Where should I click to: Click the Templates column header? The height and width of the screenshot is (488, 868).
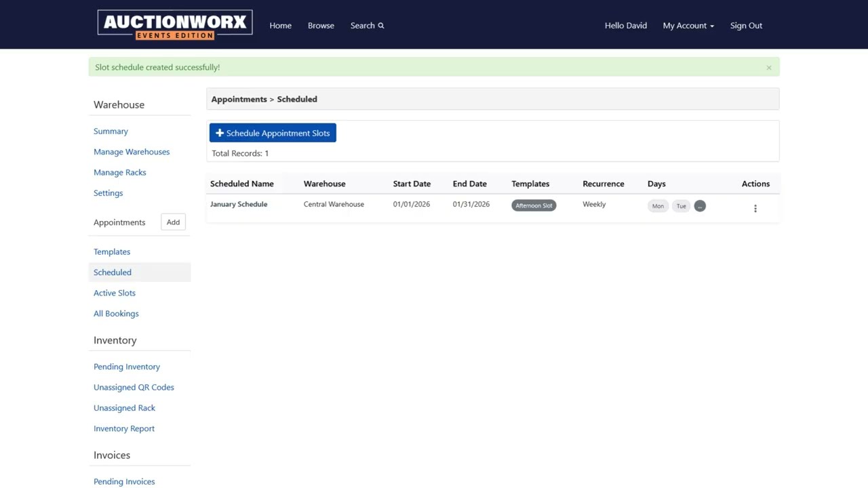click(x=530, y=184)
